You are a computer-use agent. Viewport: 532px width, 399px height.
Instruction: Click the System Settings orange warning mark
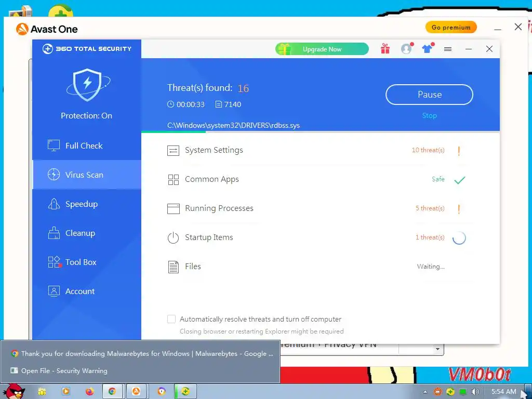pos(459,151)
